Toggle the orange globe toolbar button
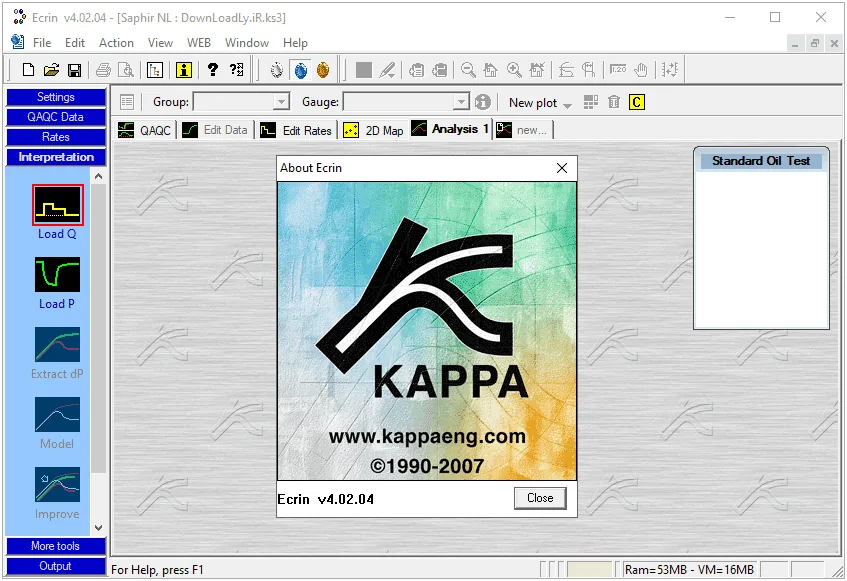847x581 pixels. 323,70
